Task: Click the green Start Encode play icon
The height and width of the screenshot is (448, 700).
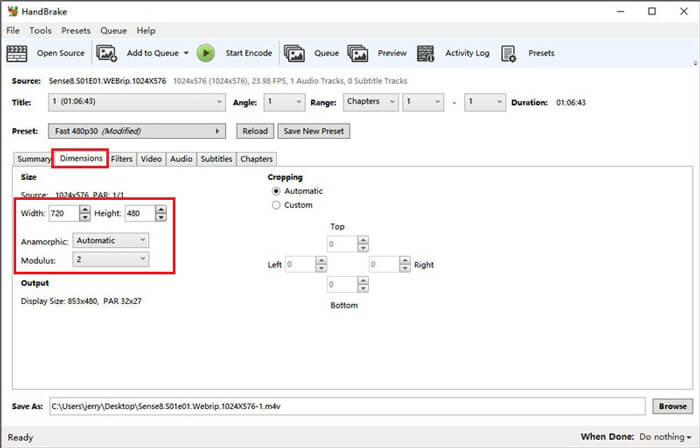Action: [206, 53]
